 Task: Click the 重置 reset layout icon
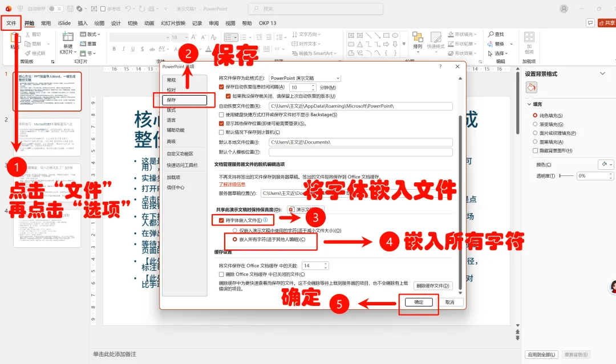click(83, 43)
